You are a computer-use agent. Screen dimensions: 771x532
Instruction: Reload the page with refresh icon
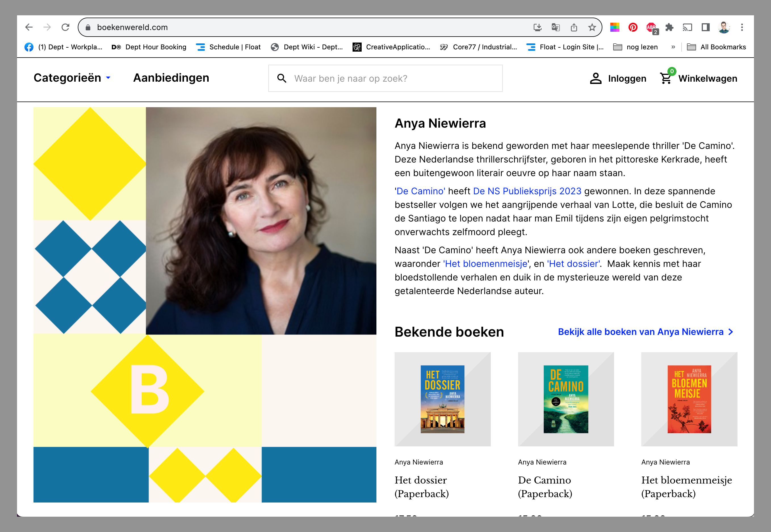tap(65, 27)
